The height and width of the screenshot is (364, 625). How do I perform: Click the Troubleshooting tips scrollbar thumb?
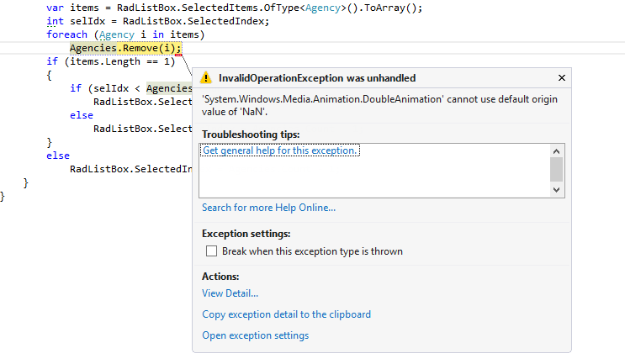point(556,169)
